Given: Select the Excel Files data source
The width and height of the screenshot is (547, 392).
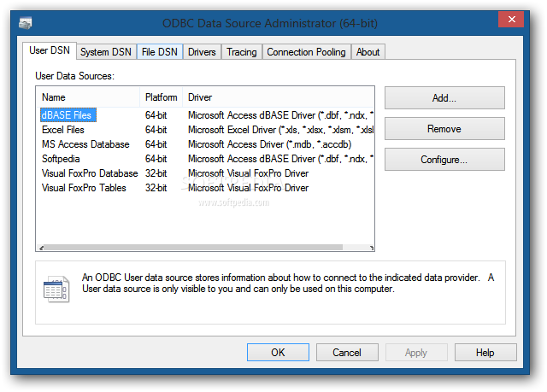Looking at the screenshot, I should [x=63, y=130].
